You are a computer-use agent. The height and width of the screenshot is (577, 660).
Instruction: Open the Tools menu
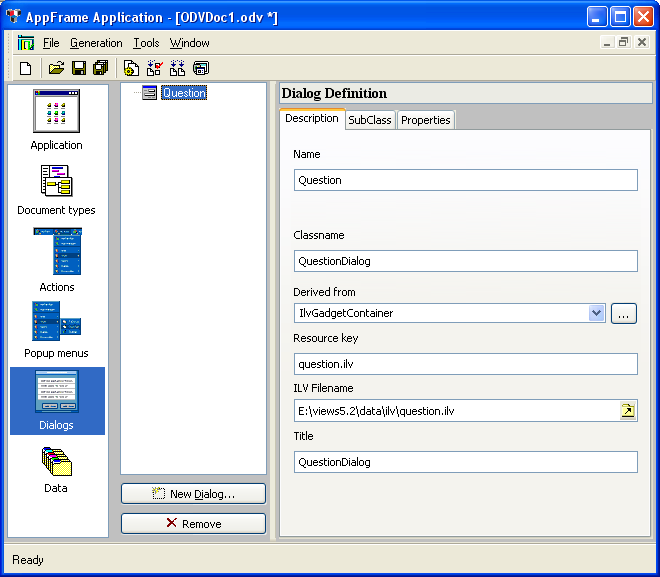(146, 43)
